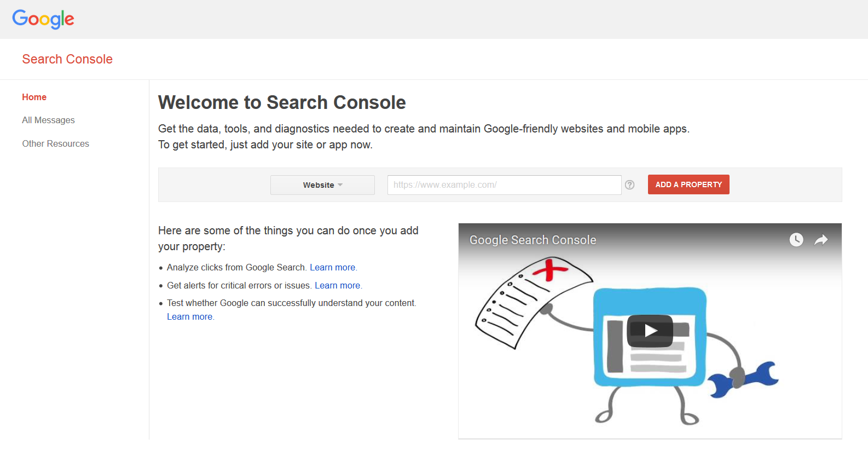
Task: Open All Messages in the sidebar
Action: (48, 120)
